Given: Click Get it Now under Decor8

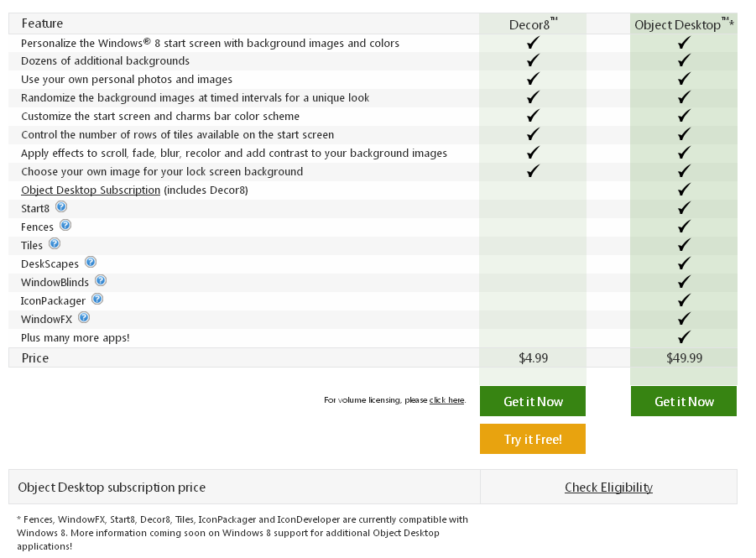Looking at the screenshot, I should [x=533, y=401].
